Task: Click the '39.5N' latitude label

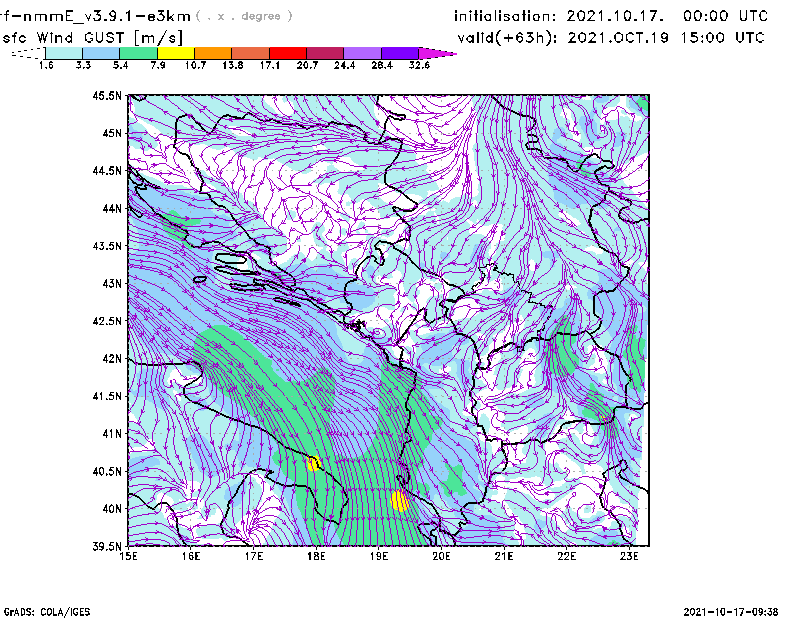Action: (107, 547)
